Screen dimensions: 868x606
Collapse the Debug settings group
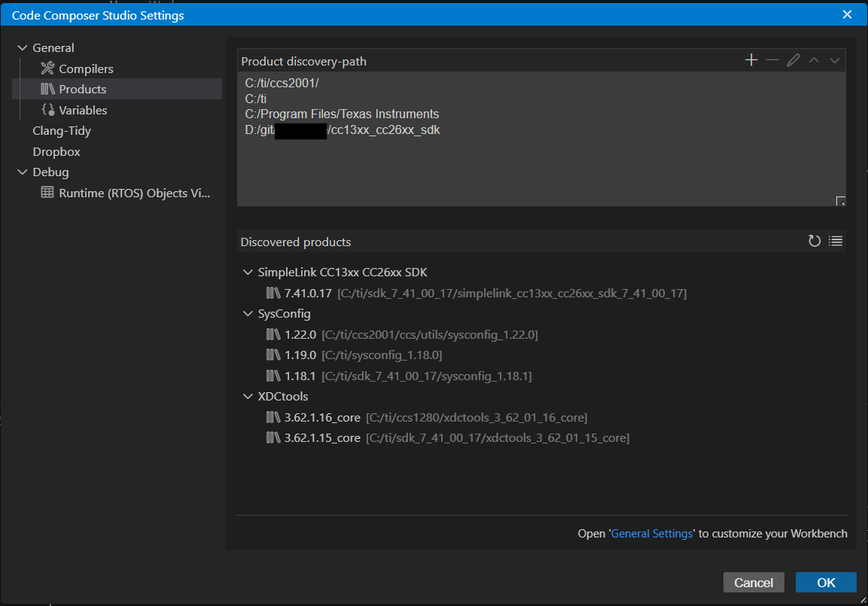(x=22, y=172)
